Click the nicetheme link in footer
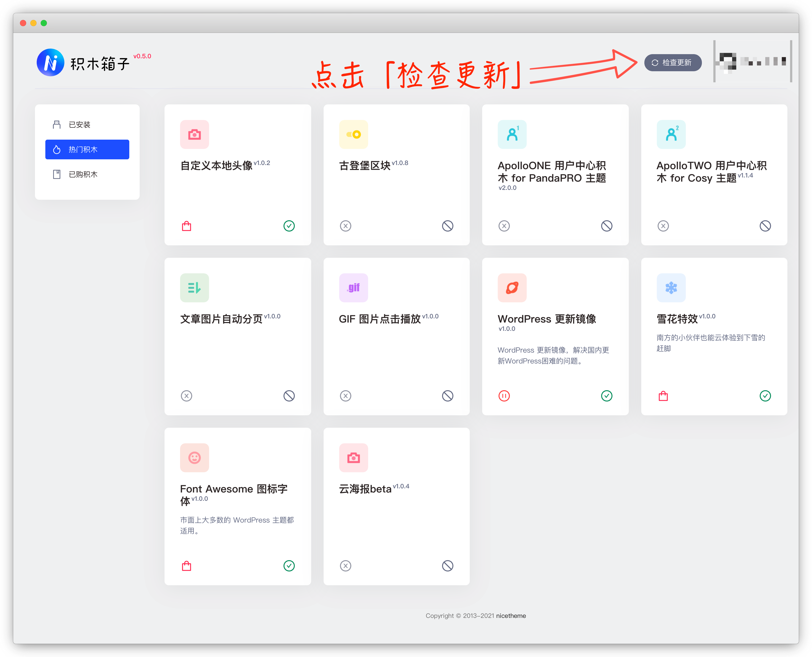 coord(511,616)
